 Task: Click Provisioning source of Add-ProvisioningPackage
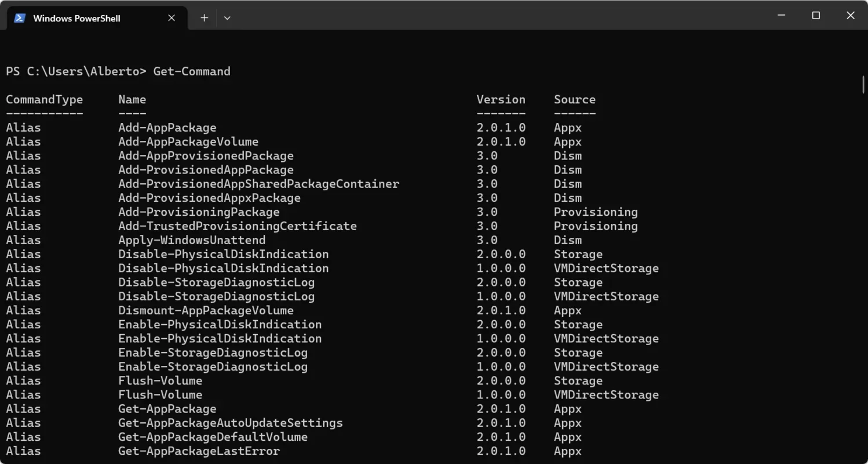pos(596,212)
